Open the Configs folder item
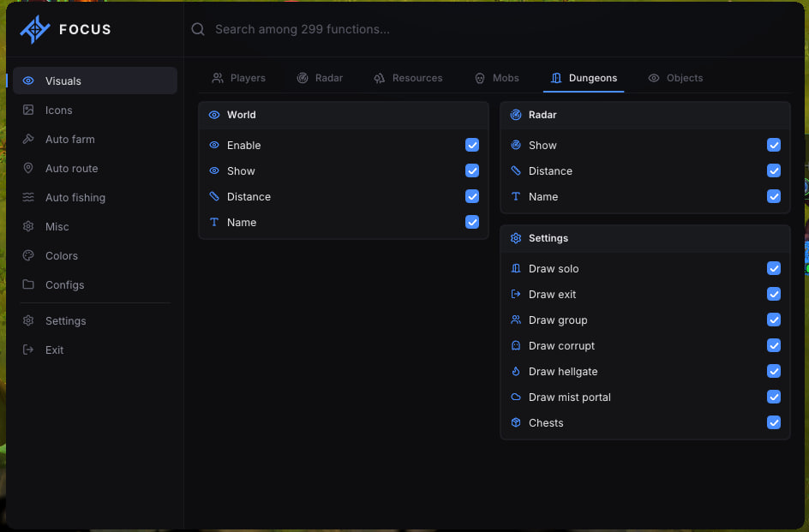This screenshot has width=809, height=532. pyautogui.click(x=95, y=284)
